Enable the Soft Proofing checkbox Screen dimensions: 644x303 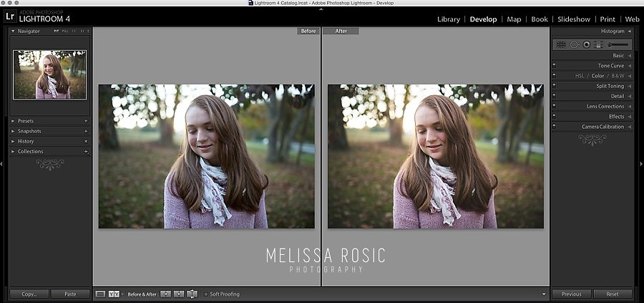[x=206, y=294]
